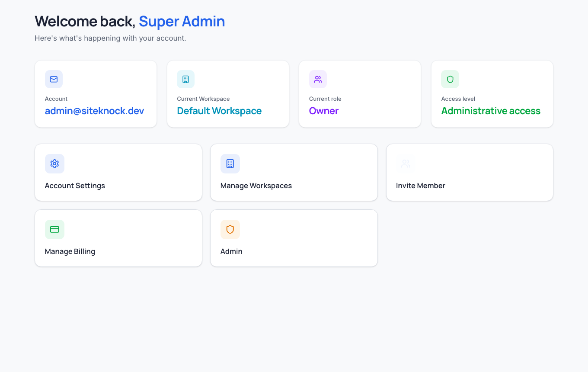Click the building icon above Current Workspace
This screenshot has height=372, width=588.
point(185,79)
